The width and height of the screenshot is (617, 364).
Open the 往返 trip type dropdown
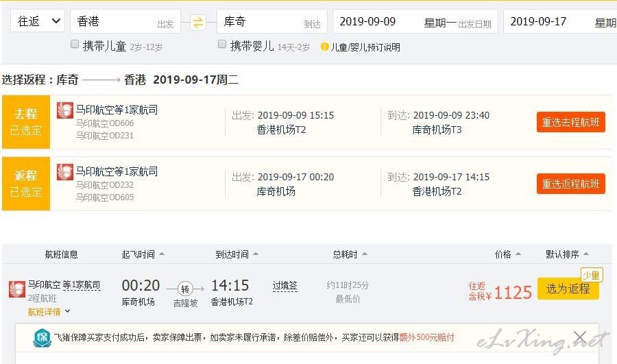point(38,21)
